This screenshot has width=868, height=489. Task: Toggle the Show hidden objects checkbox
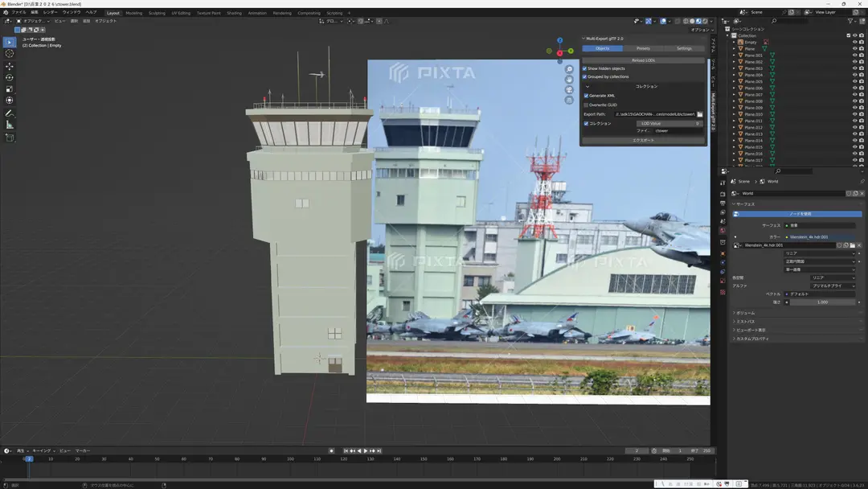click(584, 68)
